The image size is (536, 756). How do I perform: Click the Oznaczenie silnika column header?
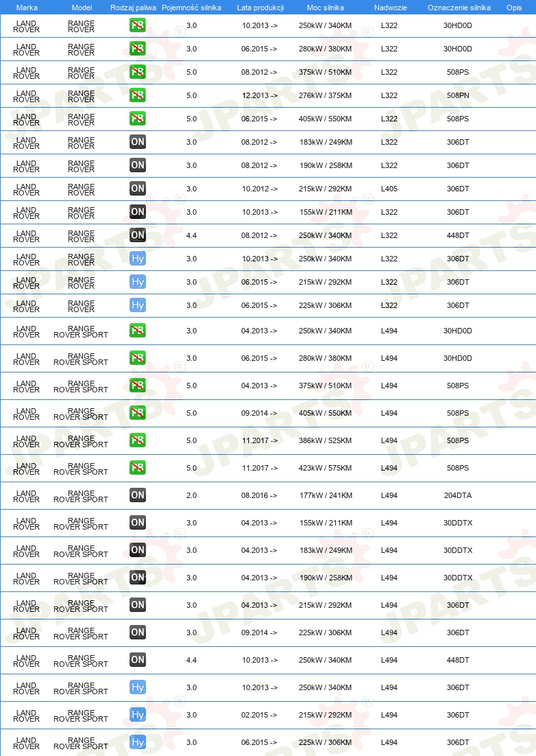pos(459,8)
